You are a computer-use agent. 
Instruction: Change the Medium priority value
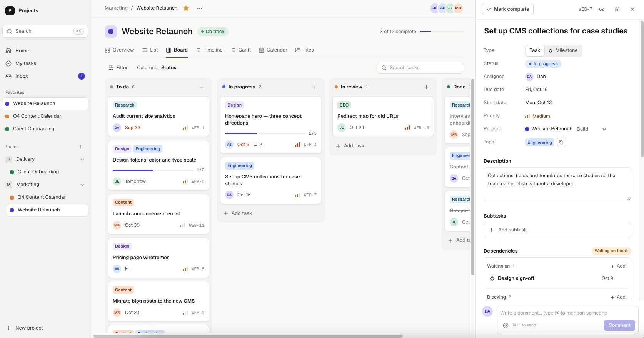click(x=537, y=116)
